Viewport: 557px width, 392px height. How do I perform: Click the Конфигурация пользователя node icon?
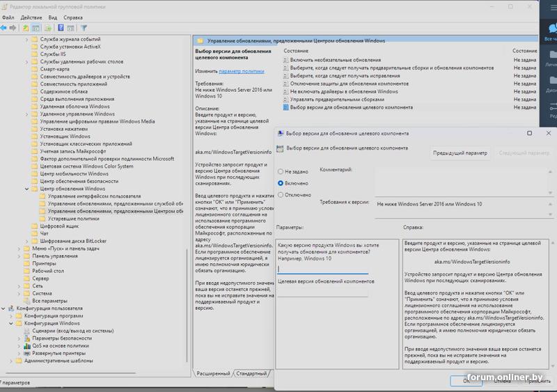(11, 308)
